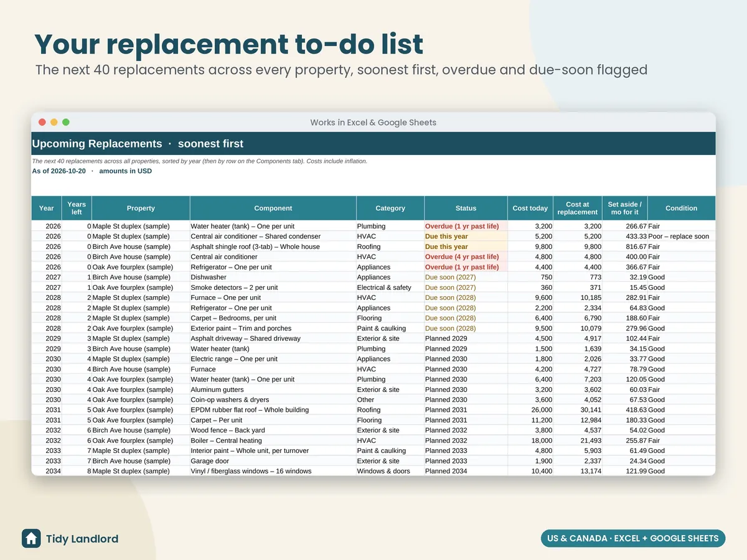Select 'Paint & caulking' cell in Exterior paint row

pyautogui.click(x=390, y=329)
